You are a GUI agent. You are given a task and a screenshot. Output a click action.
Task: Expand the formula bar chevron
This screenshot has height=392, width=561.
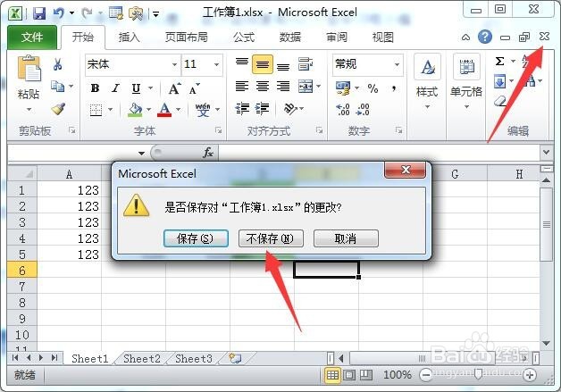(546, 153)
